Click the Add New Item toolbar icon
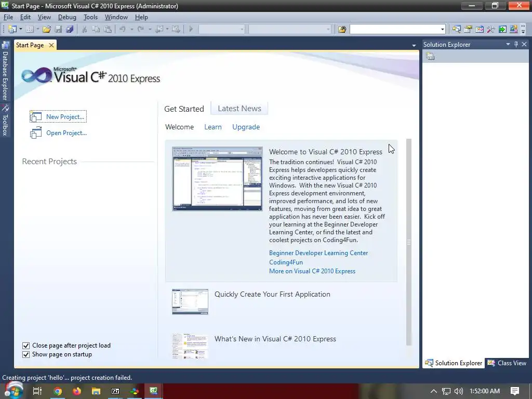The image size is (532, 399). click(x=30, y=29)
